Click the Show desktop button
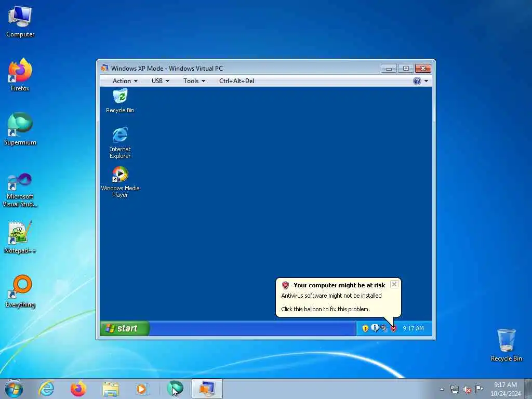The image size is (532, 399). 528,389
